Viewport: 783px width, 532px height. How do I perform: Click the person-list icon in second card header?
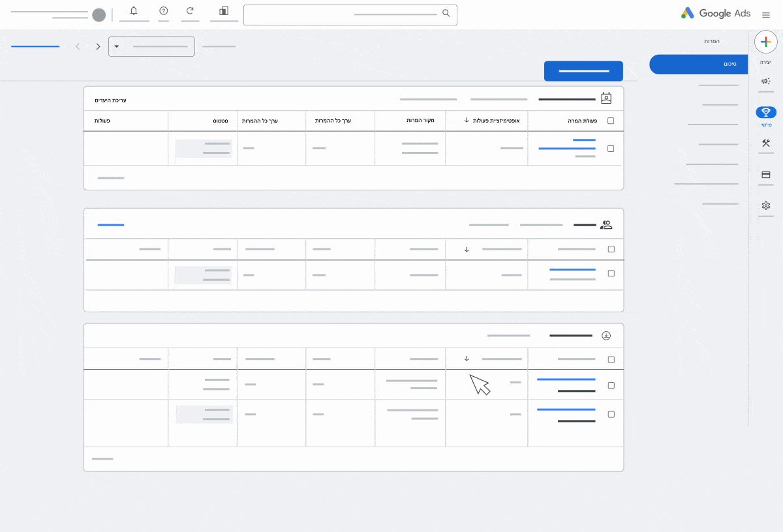coord(606,225)
